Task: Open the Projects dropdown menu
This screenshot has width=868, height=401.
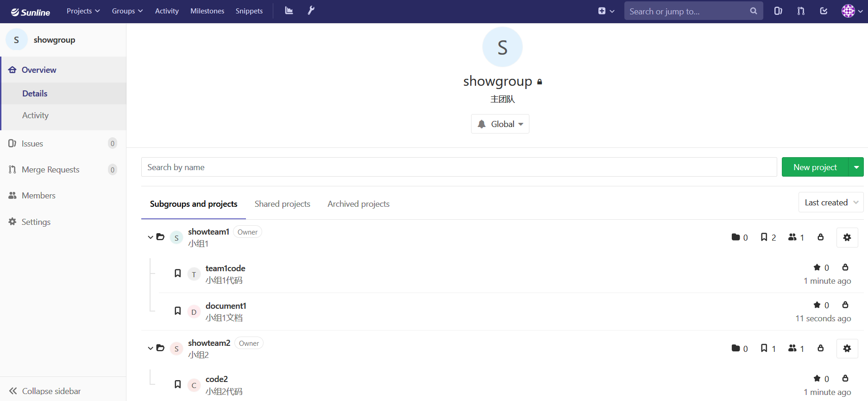Action: pyautogui.click(x=83, y=11)
